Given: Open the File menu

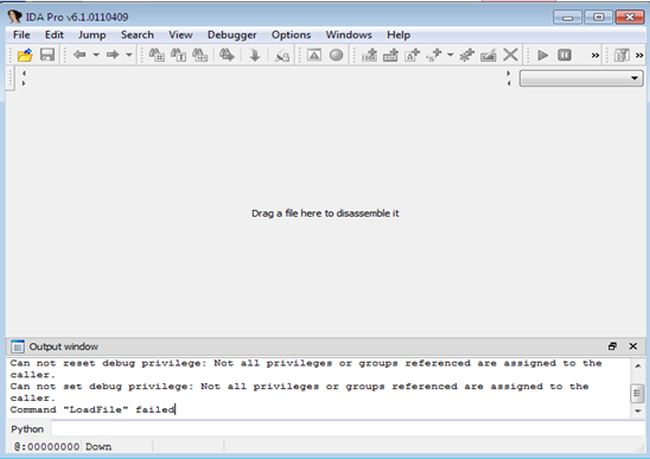Looking at the screenshot, I should click(22, 35).
